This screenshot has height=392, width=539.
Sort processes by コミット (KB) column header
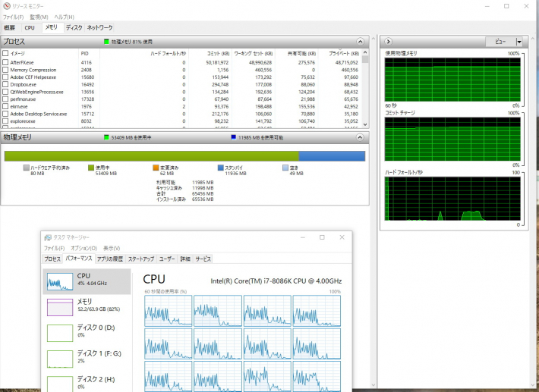click(x=213, y=53)
